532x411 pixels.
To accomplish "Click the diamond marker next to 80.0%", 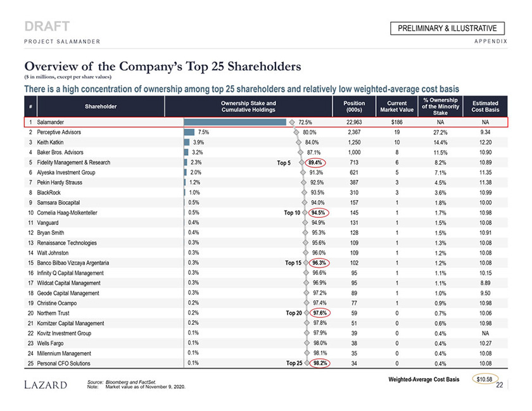I will [x=296, y=132].
